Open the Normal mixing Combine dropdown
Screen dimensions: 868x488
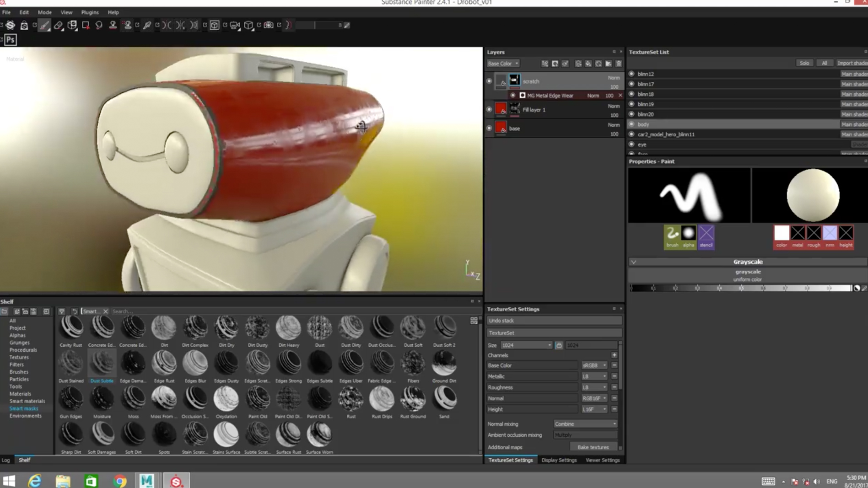point(585,424)
